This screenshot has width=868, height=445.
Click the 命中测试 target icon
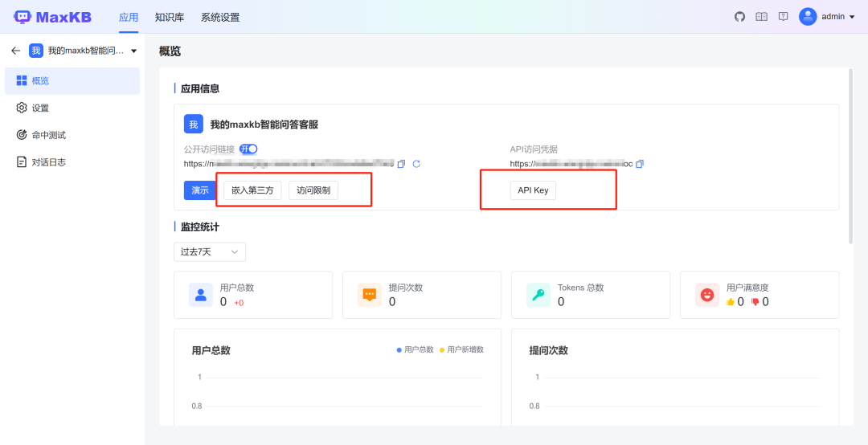click(22, 135)
